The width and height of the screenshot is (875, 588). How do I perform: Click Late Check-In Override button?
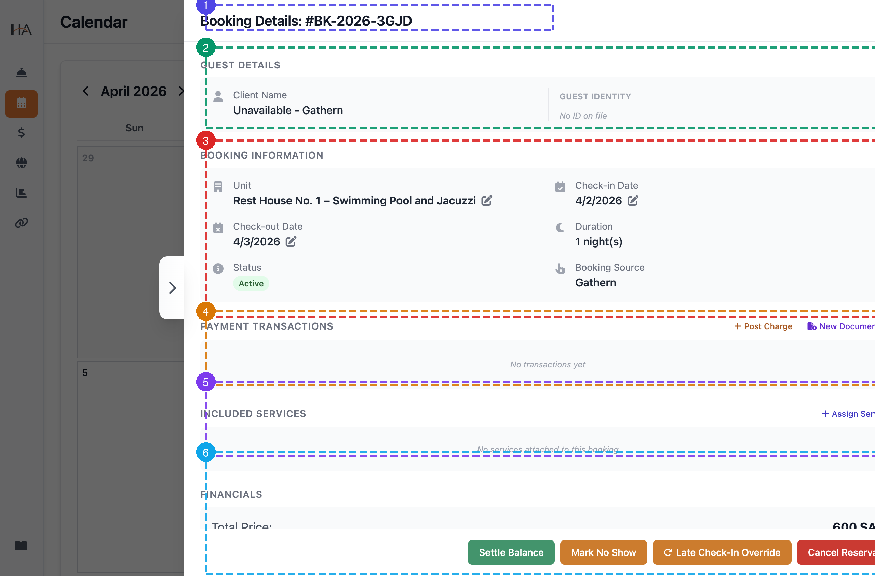coord(722,552)
